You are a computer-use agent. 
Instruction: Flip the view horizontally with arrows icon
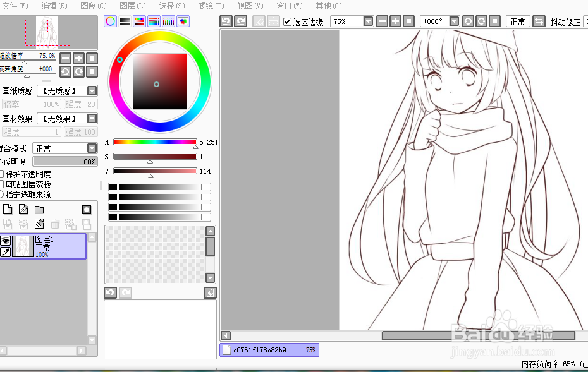click(x=539, y=21)
